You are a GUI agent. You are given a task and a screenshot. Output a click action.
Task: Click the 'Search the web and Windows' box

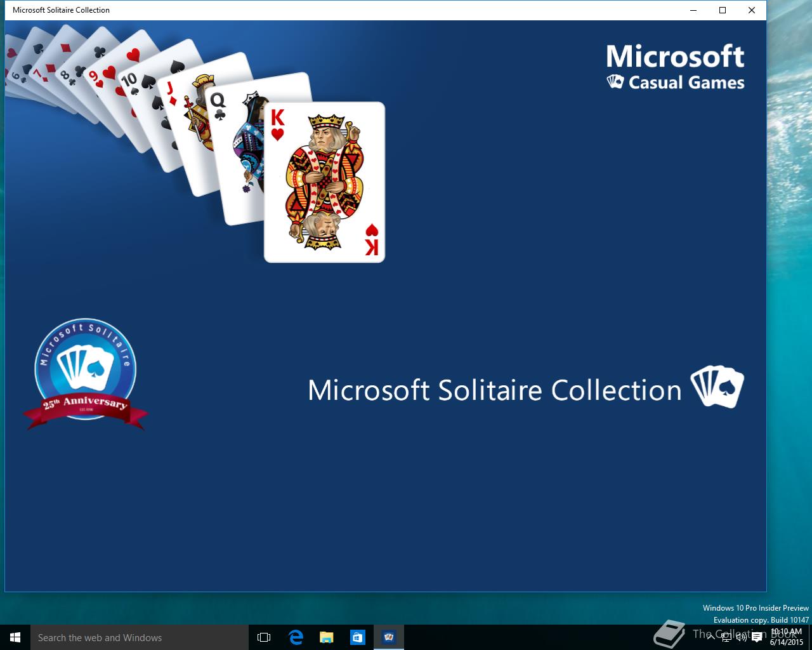pyautogui.click(x=140, y=637)
